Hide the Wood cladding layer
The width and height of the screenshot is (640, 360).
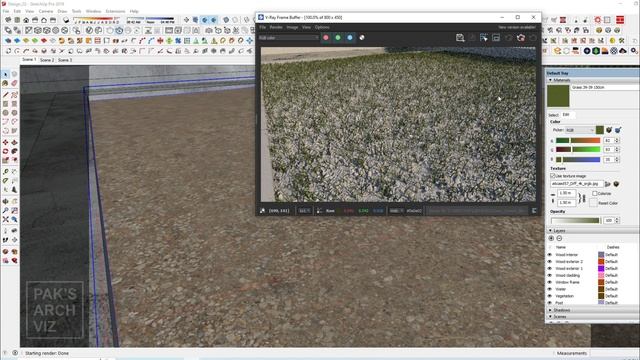pyautogui.click(x=549, y=276)
